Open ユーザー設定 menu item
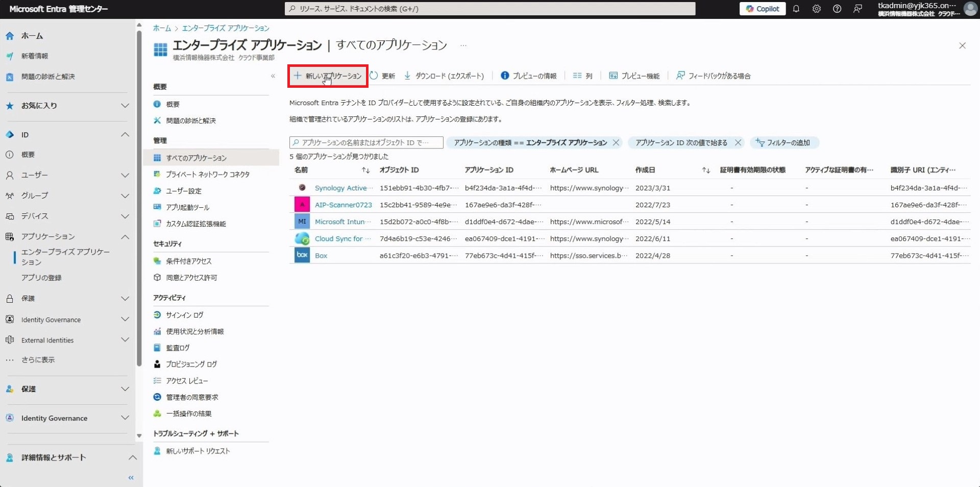This screenshot has width=980, height=487. pos(184,191)
